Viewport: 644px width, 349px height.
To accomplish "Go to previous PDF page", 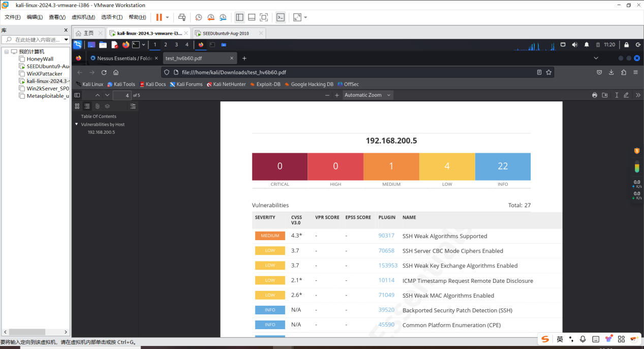I will 98,95.
